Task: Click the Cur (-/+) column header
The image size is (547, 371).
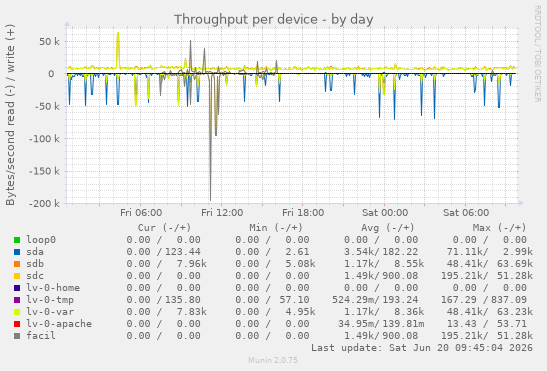Action: pos(164,228)
